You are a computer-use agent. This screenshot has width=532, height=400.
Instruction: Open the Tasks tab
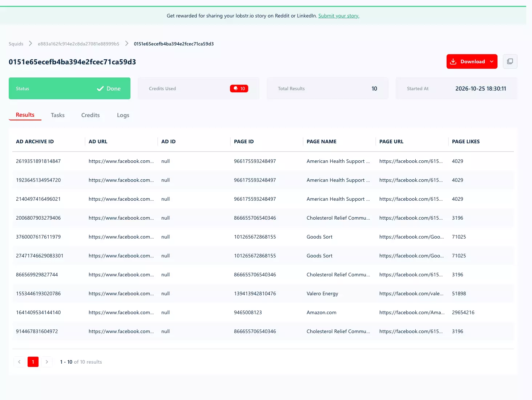(58, 115)
